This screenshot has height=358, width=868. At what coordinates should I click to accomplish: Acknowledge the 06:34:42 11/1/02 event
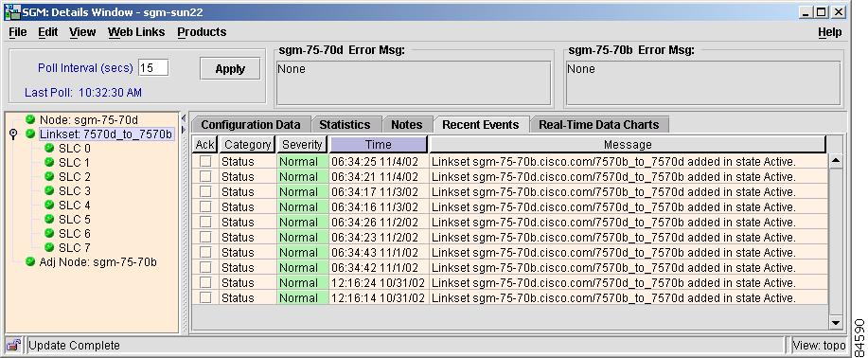(205, 267)
